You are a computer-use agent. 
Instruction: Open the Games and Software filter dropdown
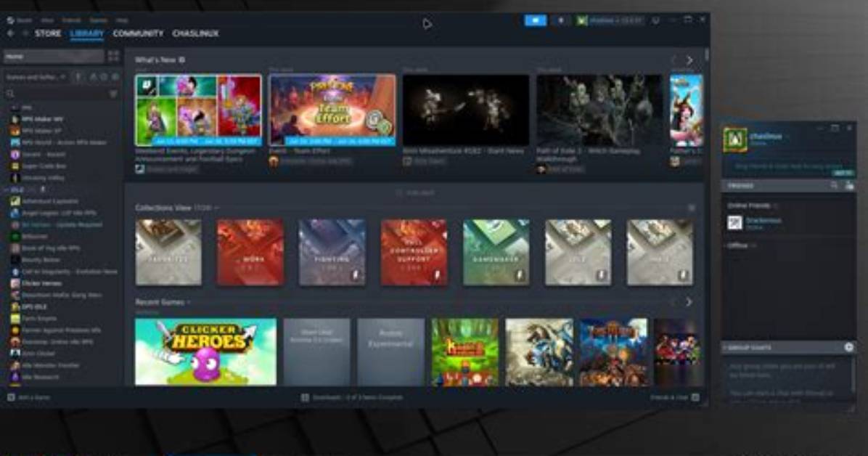[x=36, y=77]
